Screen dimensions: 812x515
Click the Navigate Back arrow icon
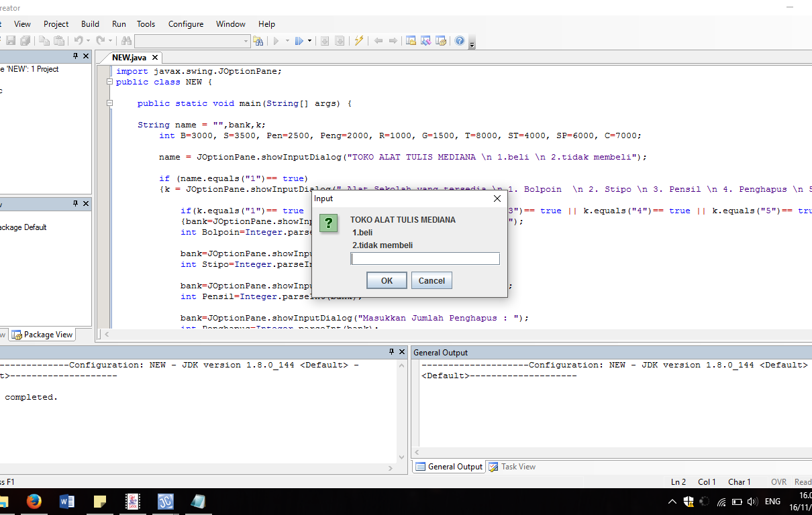point(378,41)
